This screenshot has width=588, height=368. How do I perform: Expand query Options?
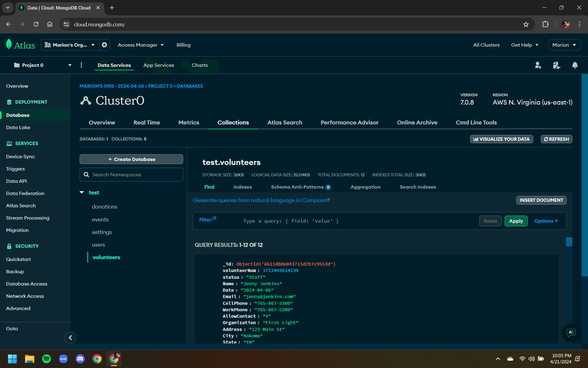(x=546, y=221)
